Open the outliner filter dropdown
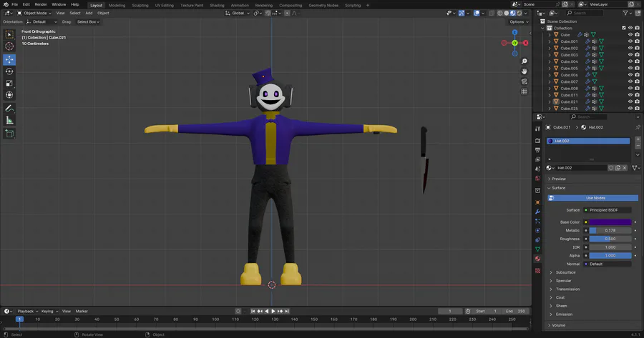 coord(627,13)
